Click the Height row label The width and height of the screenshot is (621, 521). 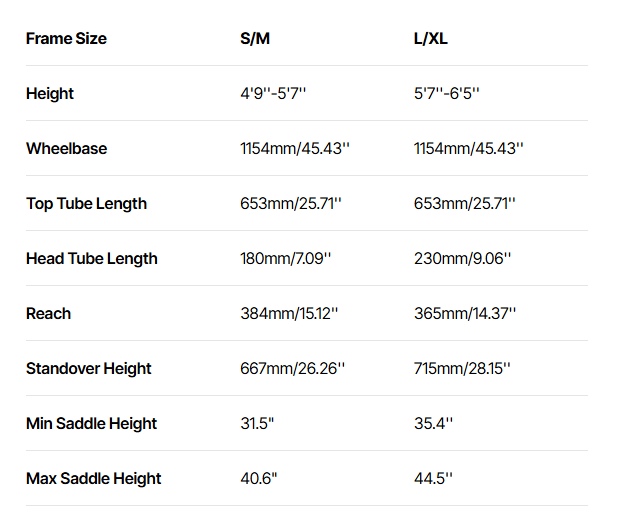tap(50, 94)
